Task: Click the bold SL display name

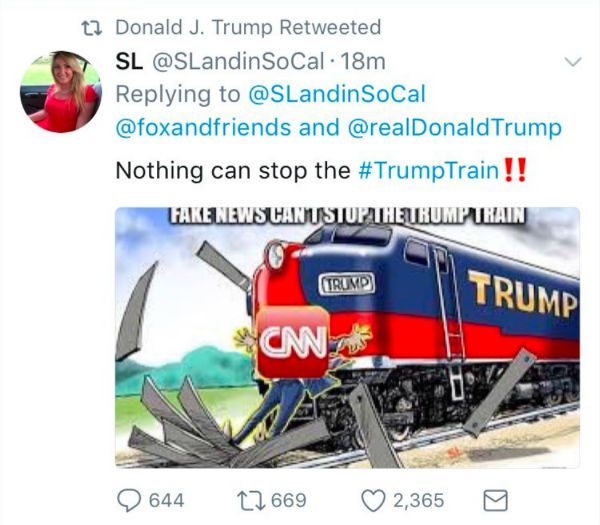Action: click(x=129, y=61)
